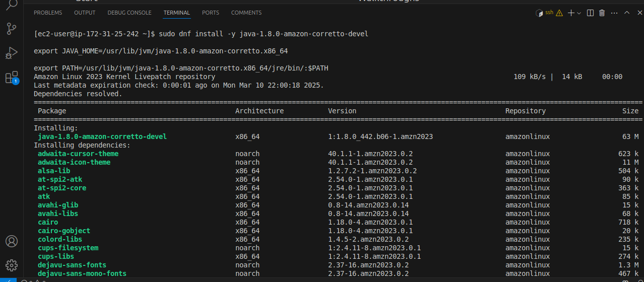
Task: Click version 1.4.5-2.amzn2023.0.2
Action: pos(368,240)
